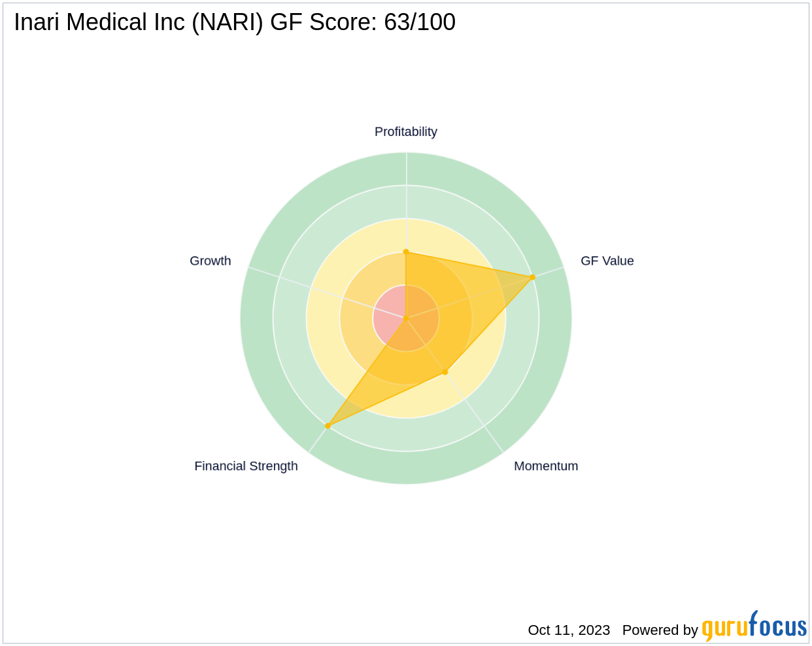The width and height of the screenshot is (812, 646).
Task: Select the Momentum axis label
Action: [x=546, y=466]
